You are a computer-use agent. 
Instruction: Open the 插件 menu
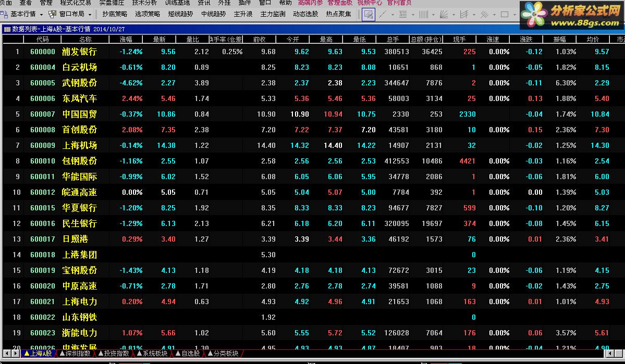pyautogui.click(x=245, y=3)
